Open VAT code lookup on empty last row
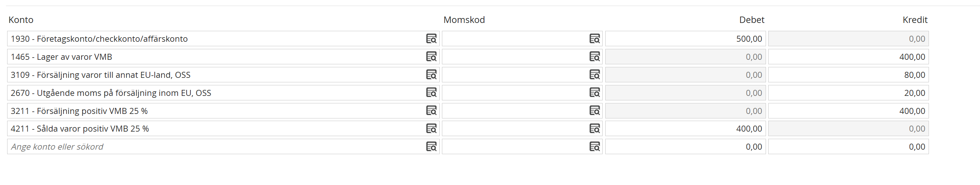 click(594, 147)
